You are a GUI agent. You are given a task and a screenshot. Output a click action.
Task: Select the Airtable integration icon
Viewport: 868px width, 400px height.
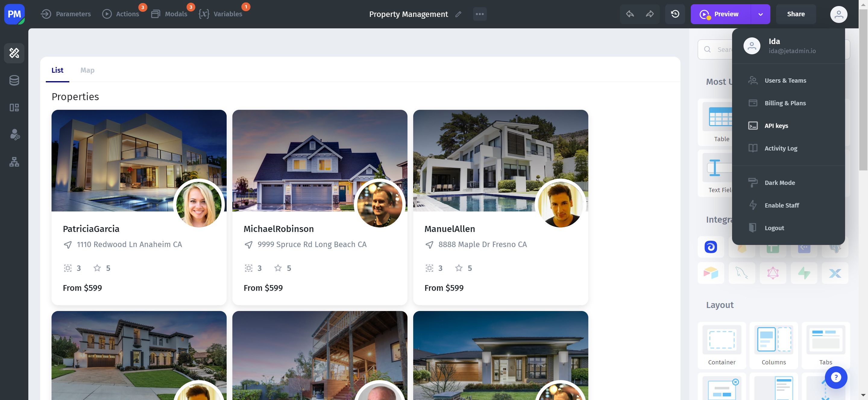click(x=711, y=273)
